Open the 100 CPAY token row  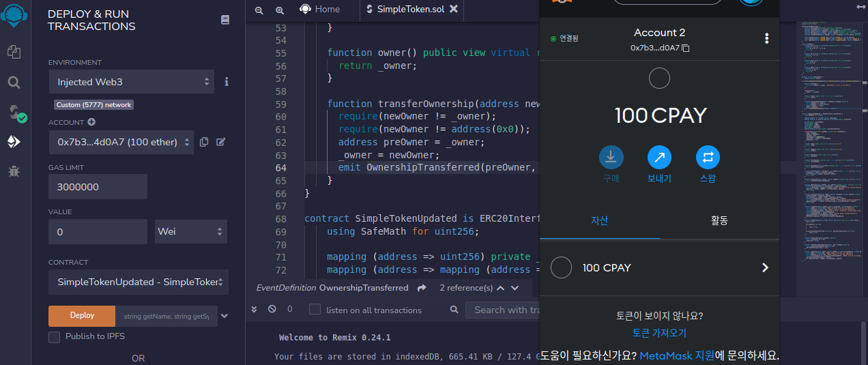pyautogui.click(x=659, y=267)
